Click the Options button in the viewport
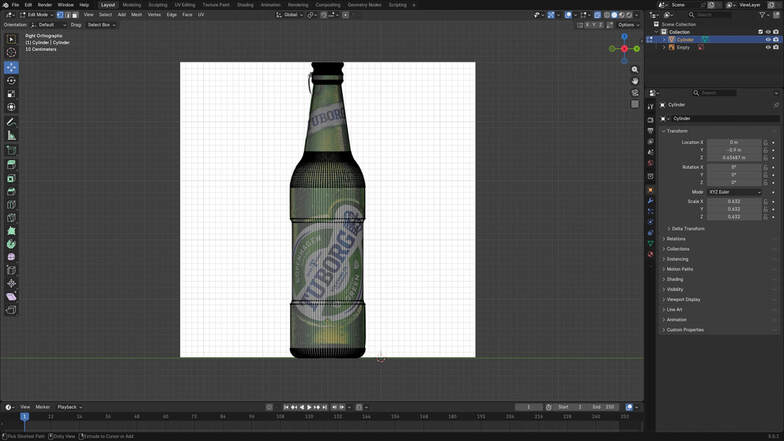 pos(627,25)
